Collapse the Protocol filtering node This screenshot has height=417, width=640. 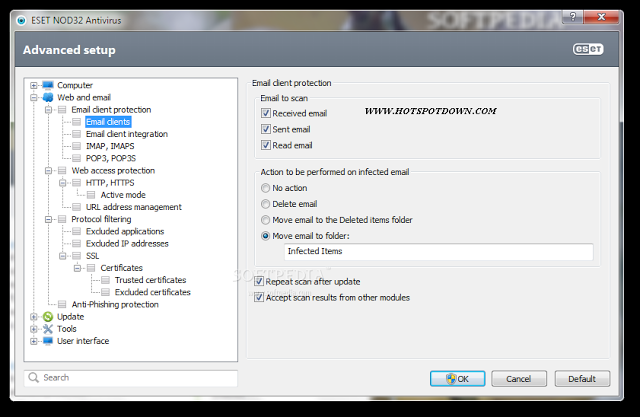point(48,219)
